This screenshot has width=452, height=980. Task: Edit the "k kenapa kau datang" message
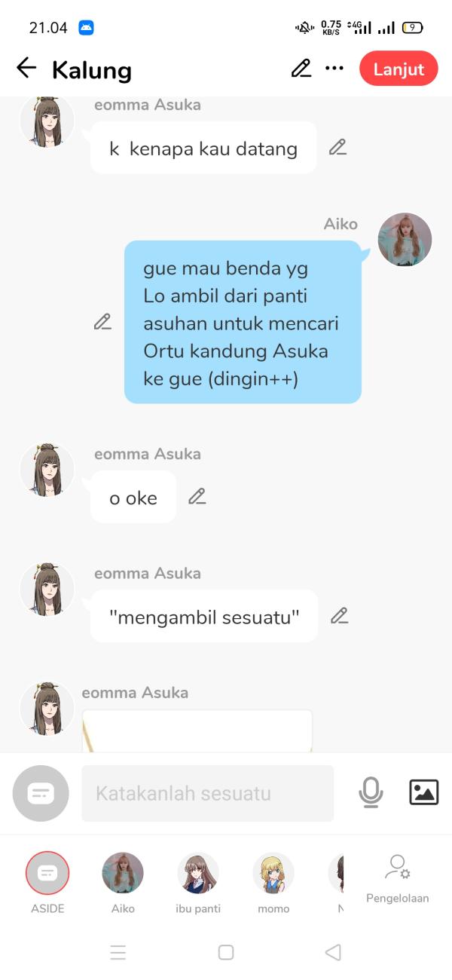[337, 148]
